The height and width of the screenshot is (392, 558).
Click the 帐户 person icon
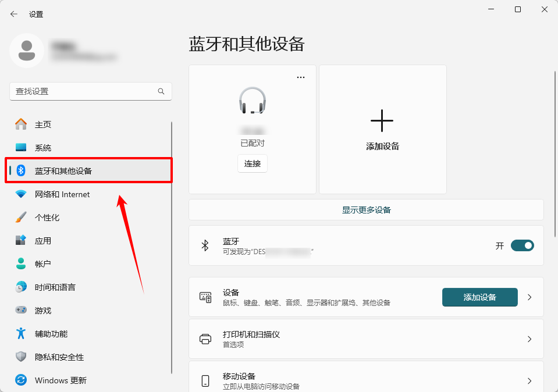(21, 263)
